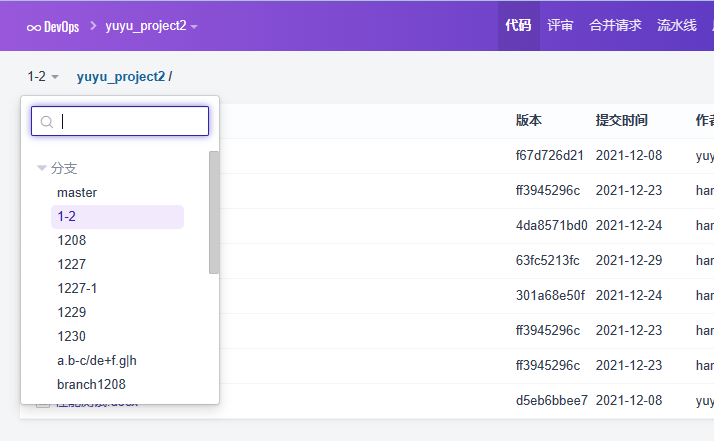Switch to branch1208
The width and height of the screenshot is (714, 441).
point(91,384)
